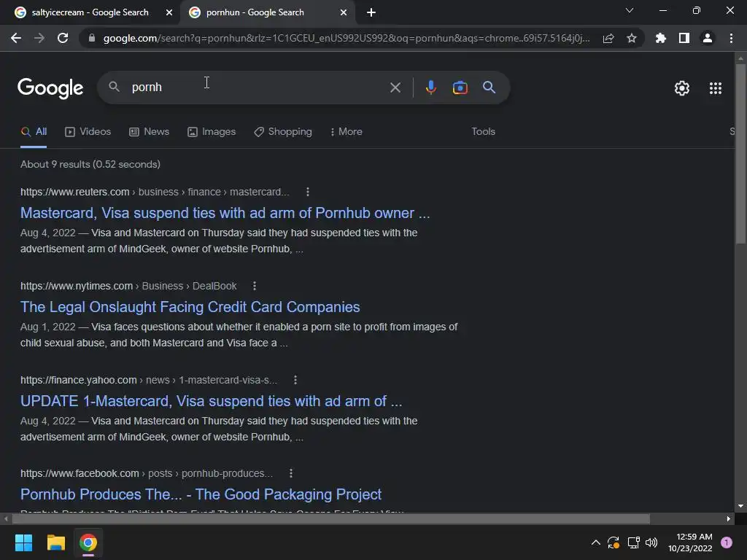Open tab search dropdown arrow

tap(630, 10)
